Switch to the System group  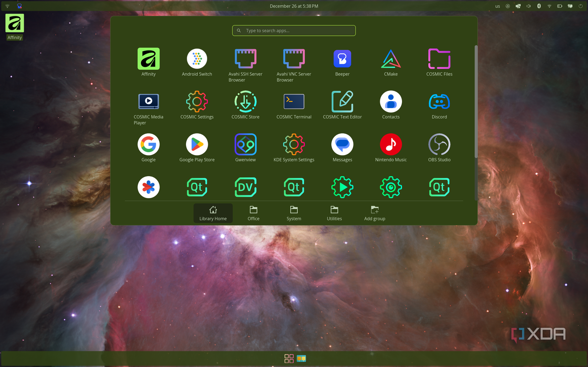(294, 213)
